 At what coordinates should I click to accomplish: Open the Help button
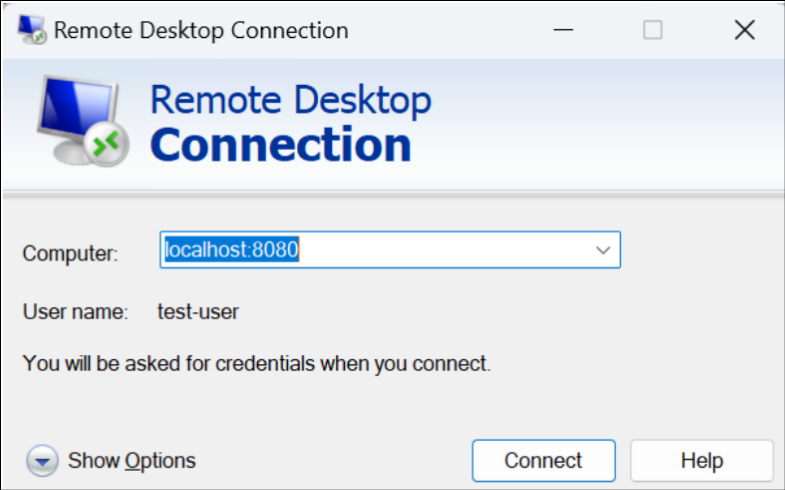(701, 461)
